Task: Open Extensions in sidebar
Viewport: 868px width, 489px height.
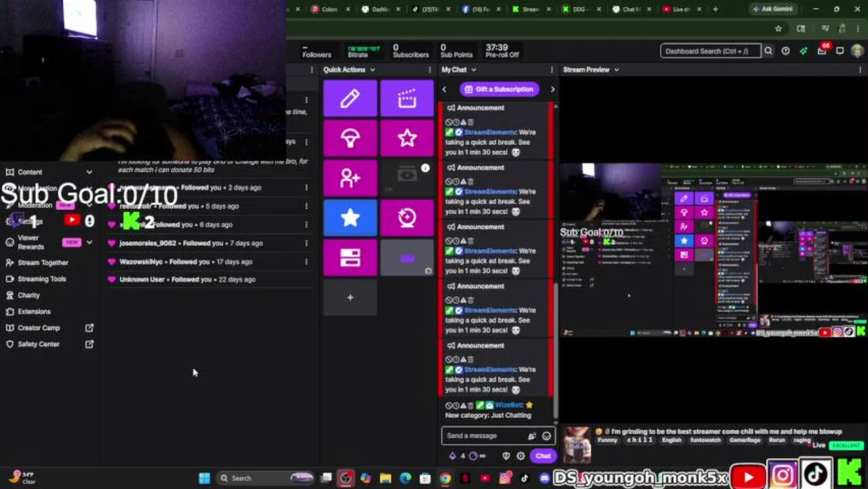Action: point(34,311)
